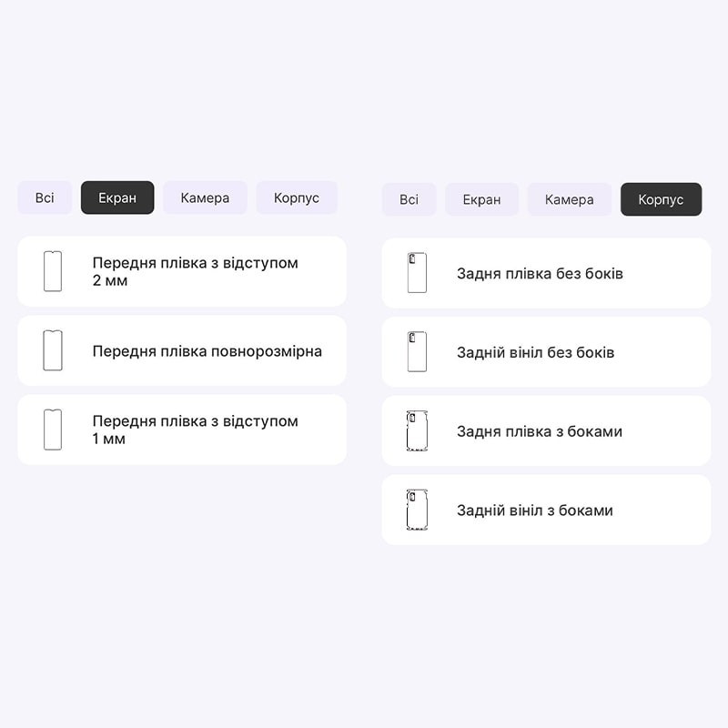
Task: Select the "Всі" filter in the right panel
Action: [x=409, y=199]
